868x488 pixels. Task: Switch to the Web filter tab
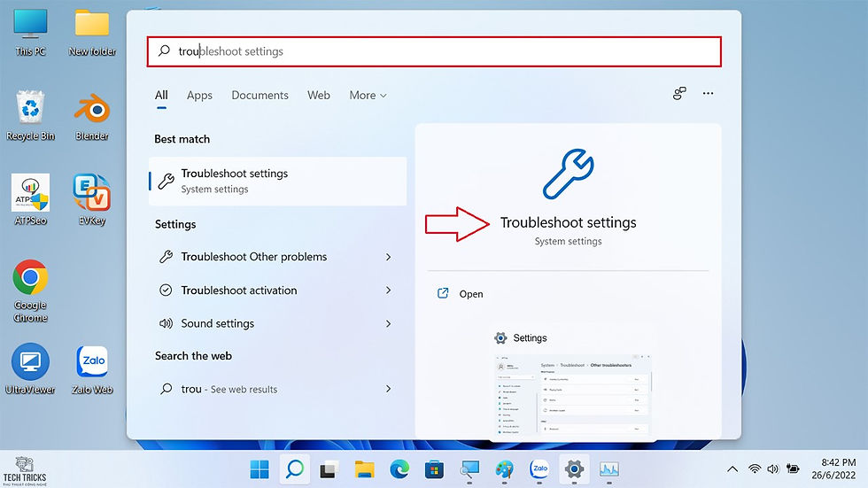[x=318, y=95]
